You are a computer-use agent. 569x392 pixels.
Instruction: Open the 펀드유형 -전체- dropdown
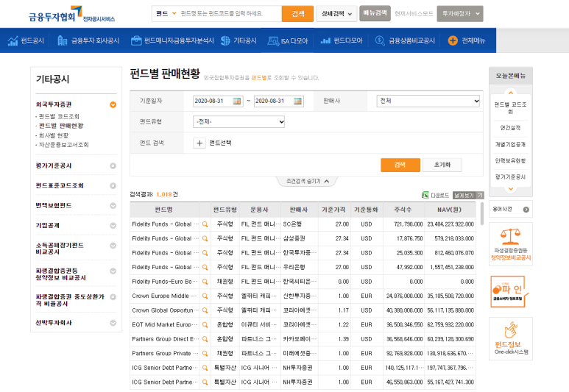coord(238,122)
